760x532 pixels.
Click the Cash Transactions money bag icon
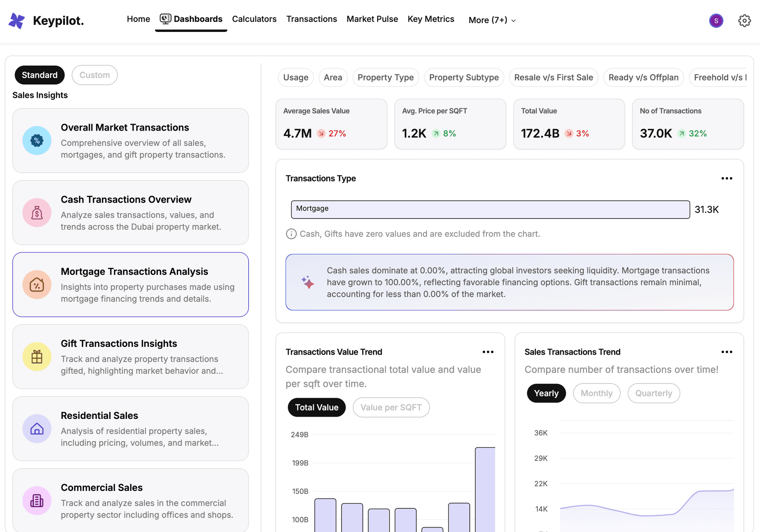click(x=37, y=213)
